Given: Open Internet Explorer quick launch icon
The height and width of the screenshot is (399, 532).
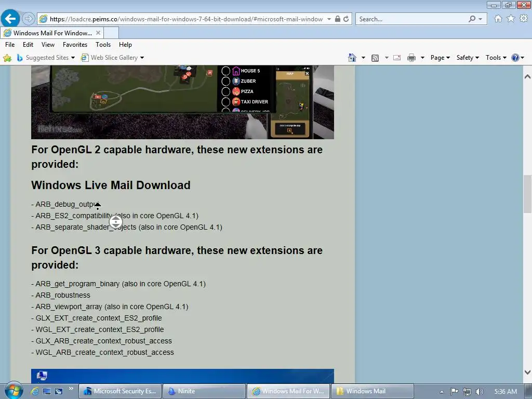Looking at the screenshot, I should (35, 391).
